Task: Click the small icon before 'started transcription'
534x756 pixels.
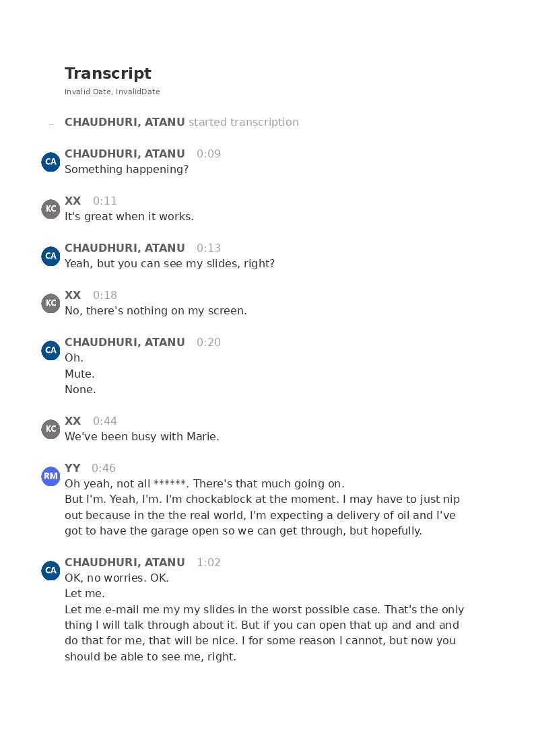Action: point(52,125)
